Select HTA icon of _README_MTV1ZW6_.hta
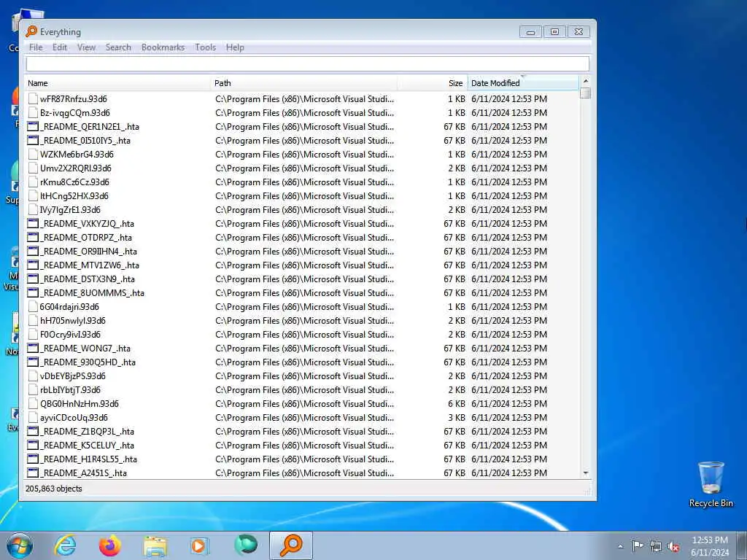 coord(33,265)
